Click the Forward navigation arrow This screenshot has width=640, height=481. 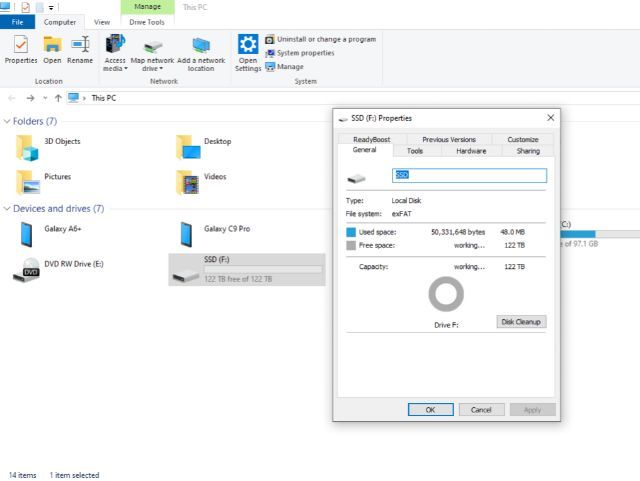30,98
